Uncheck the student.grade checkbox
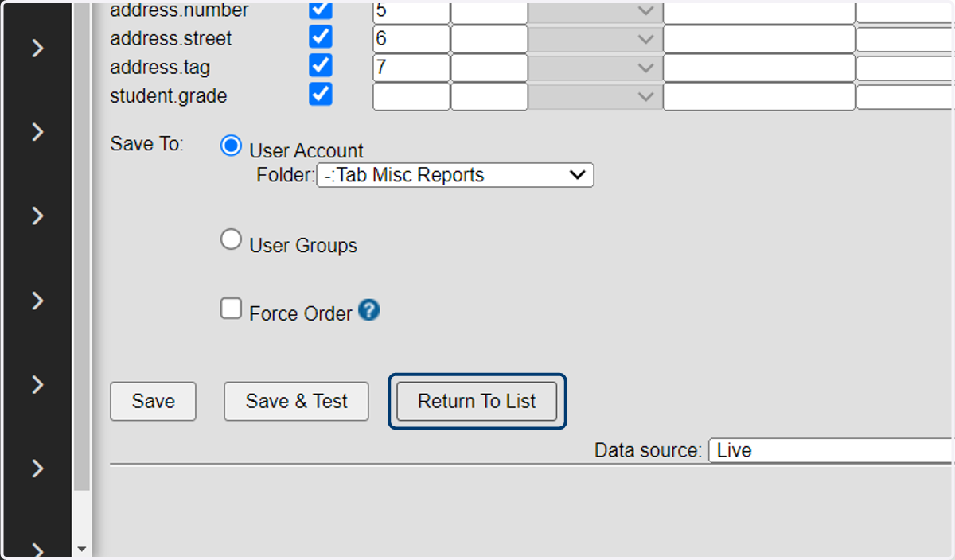This screenshot has height=560, width=955. pyautogui.click(x=321, y=95)
